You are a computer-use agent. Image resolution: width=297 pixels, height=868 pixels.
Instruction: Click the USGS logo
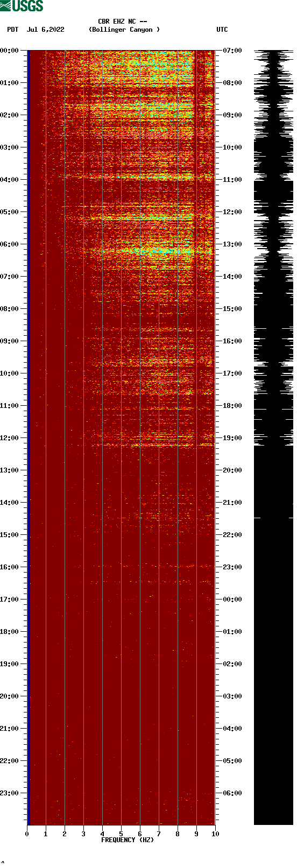coord(22,6)
